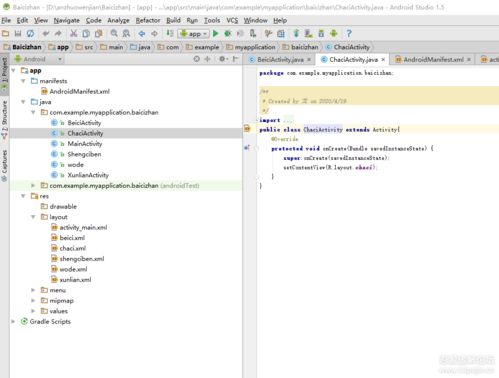499x378 pixels.
Task: Open the Tools menu
Action: click(x=212, y=20)
